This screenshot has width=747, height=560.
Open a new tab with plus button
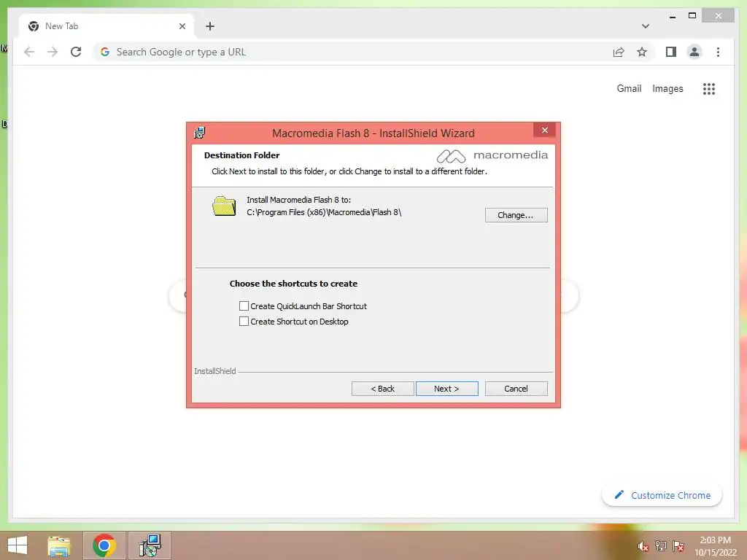pos(210,26)
